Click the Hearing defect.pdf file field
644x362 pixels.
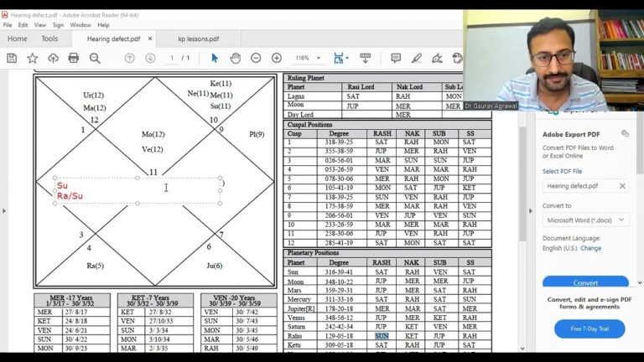(x=585, y=186)
